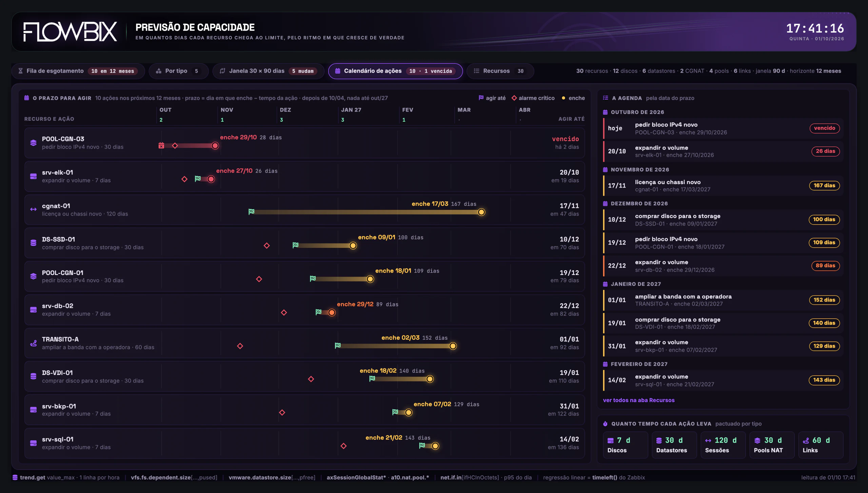Click the Links 60 d card
This screenshot has width=868, height=493.
point(821,445)
